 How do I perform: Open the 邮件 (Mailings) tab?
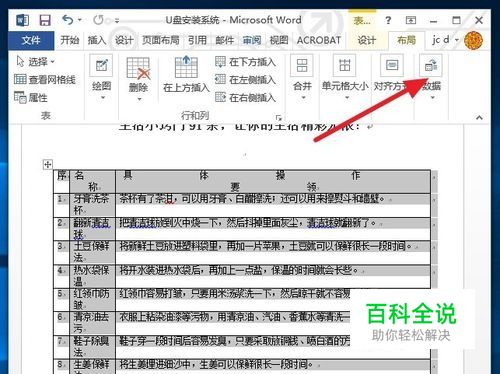(x=224, y=40)
